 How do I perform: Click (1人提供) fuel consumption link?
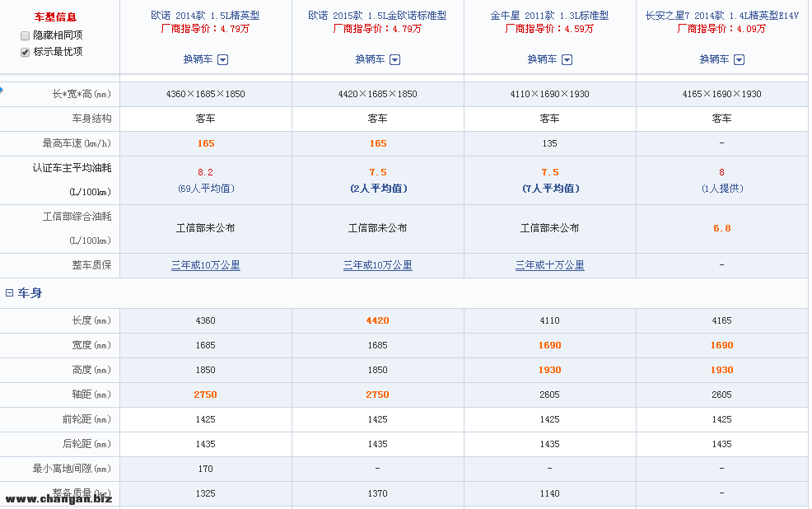point(722,189)
